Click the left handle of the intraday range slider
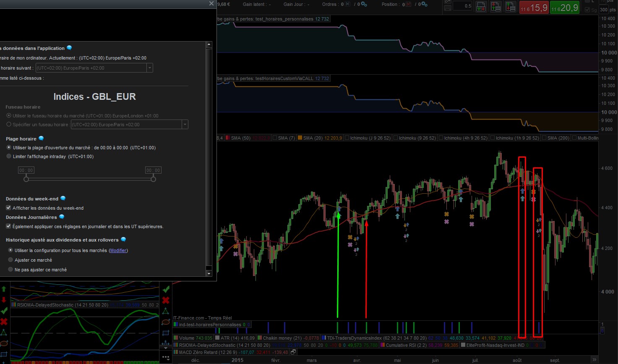 pyautogui.click(x=26, y=179)
